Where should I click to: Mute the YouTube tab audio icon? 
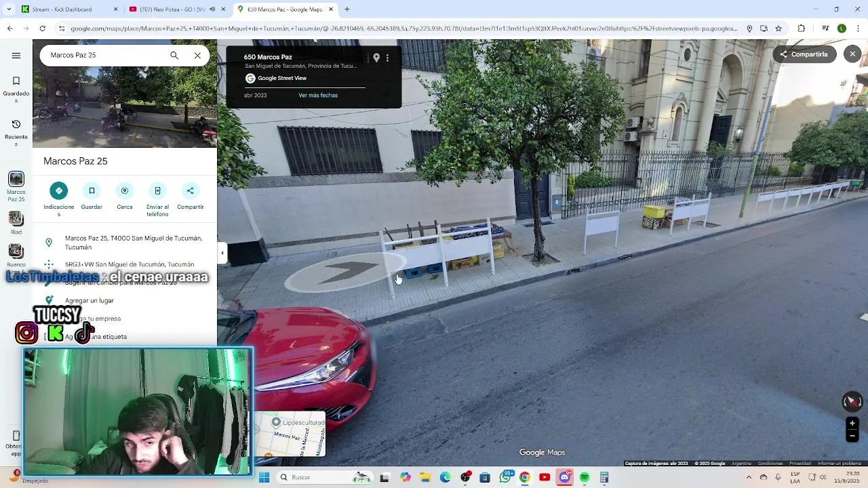212,9
